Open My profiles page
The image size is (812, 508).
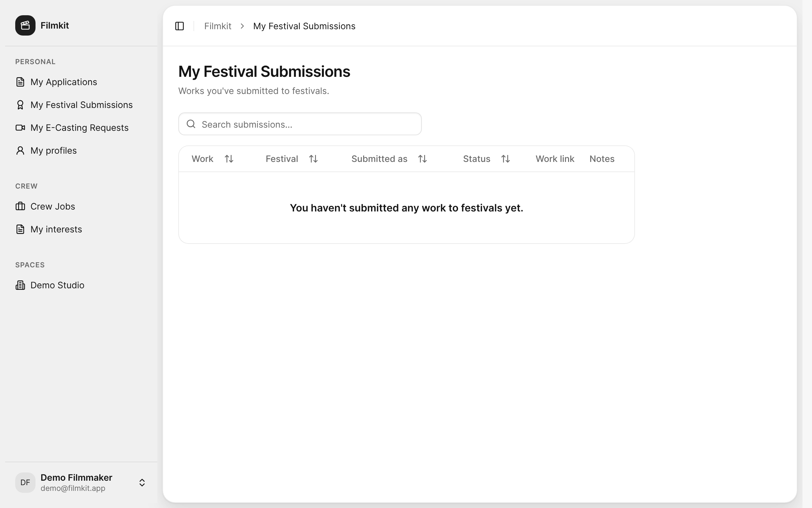pyautogui.click(x=81, y=150)
